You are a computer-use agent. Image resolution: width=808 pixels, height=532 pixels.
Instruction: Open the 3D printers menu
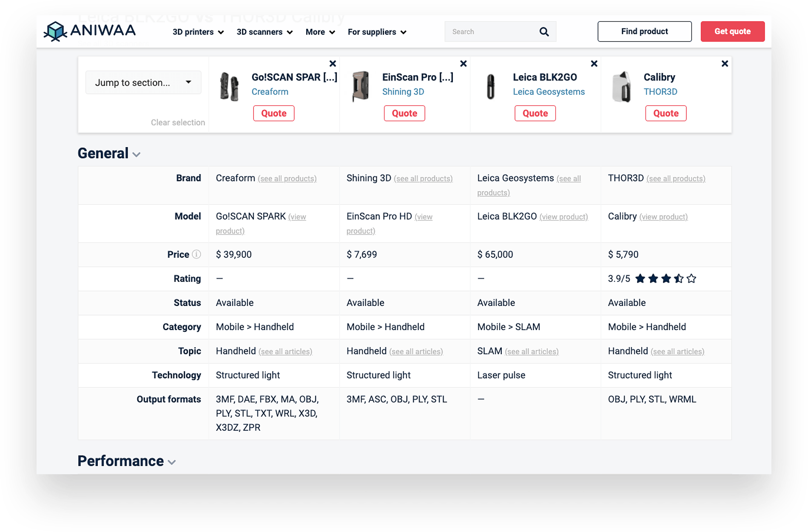click(x=198, y=32)
